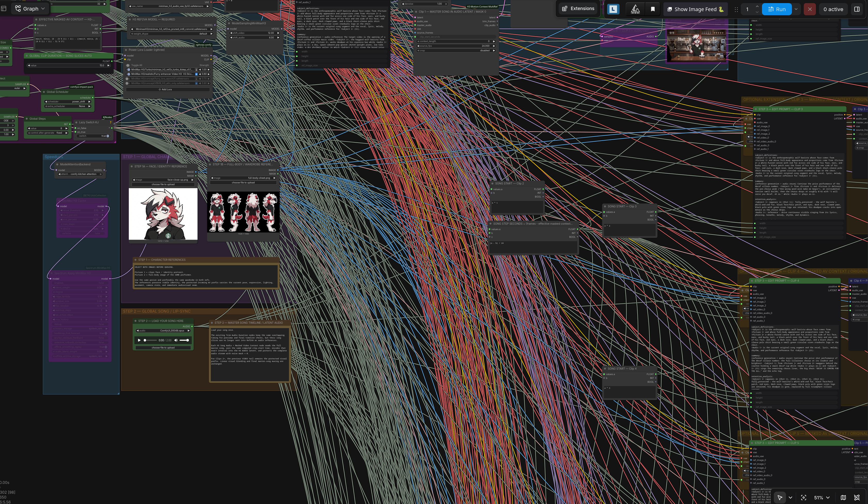Click the fit view icon
The width and height of the screenshot is (868, 504).
pyautogui.click(x=803, y=498)
